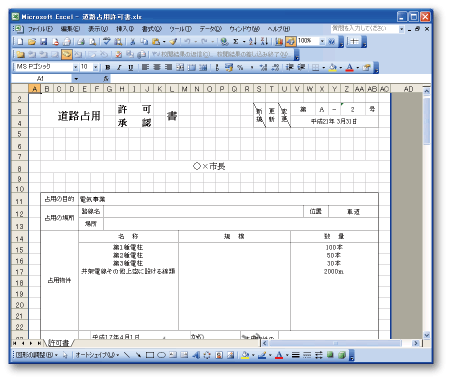Select the Oval drawing tool
Viewport: 450px width, 380px height.
tap(161, 355)
